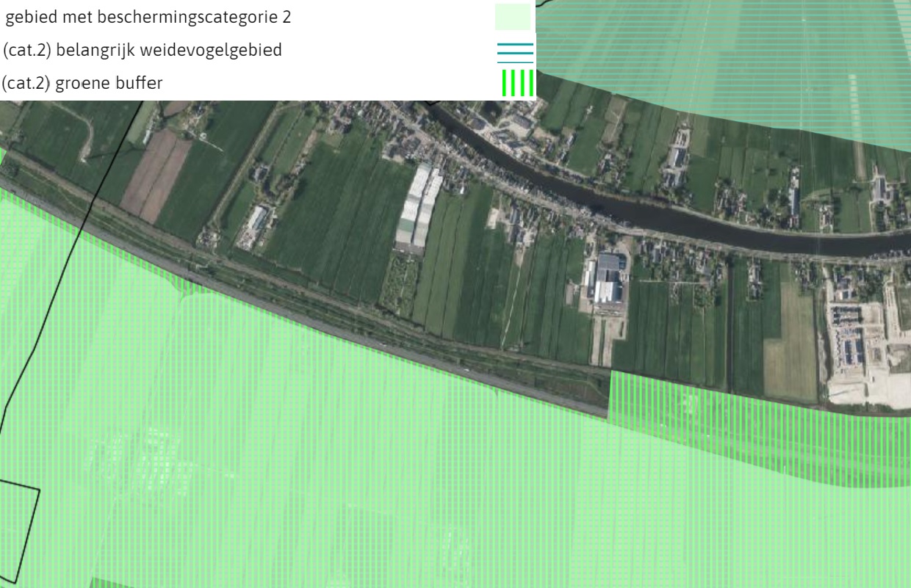Click the green vertical-stripes groene buffer symbol
911x588 pixels.
coord(517,83)
